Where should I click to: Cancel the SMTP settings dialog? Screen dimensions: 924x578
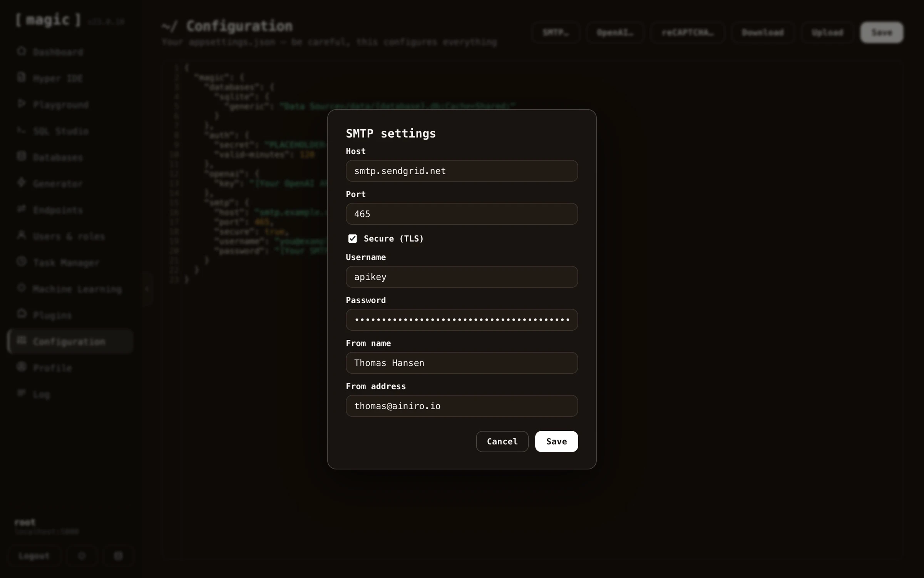tap(502, 441)
